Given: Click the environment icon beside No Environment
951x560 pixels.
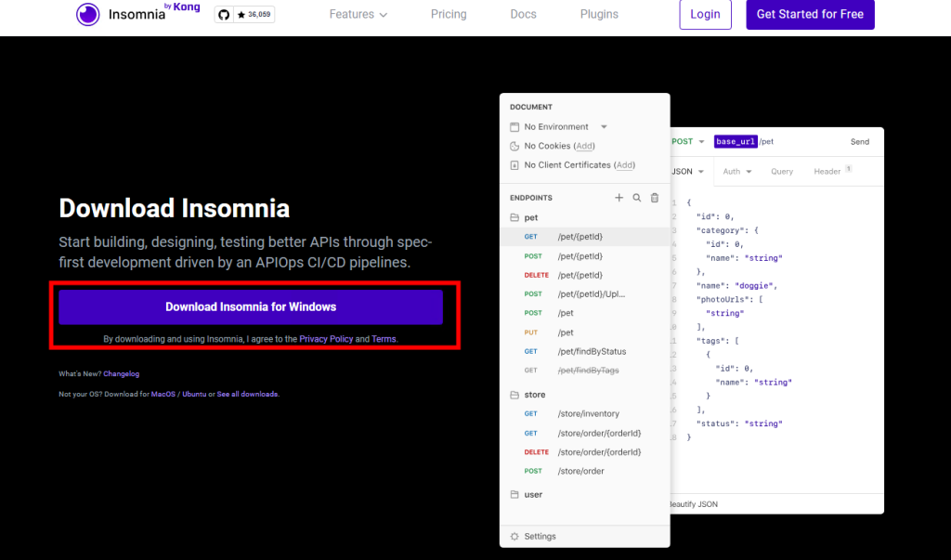Looking at the screenshot, I should pos(515,127).
